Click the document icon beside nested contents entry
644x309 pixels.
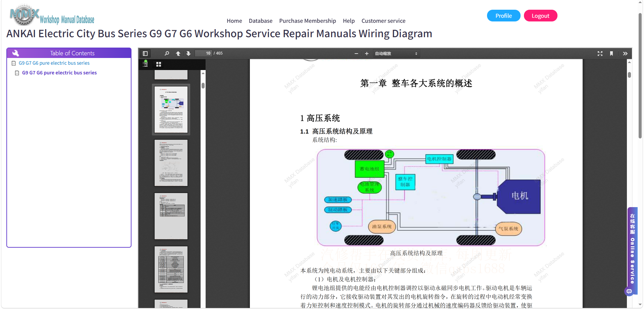(17, 73)
